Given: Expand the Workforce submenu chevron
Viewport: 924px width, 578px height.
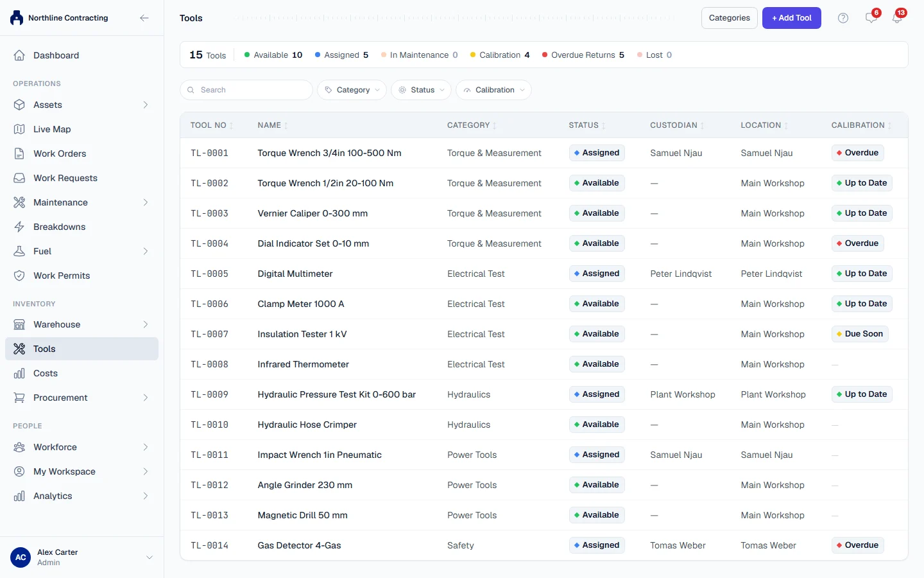Looking at the screenshot, I should (146, 447).
